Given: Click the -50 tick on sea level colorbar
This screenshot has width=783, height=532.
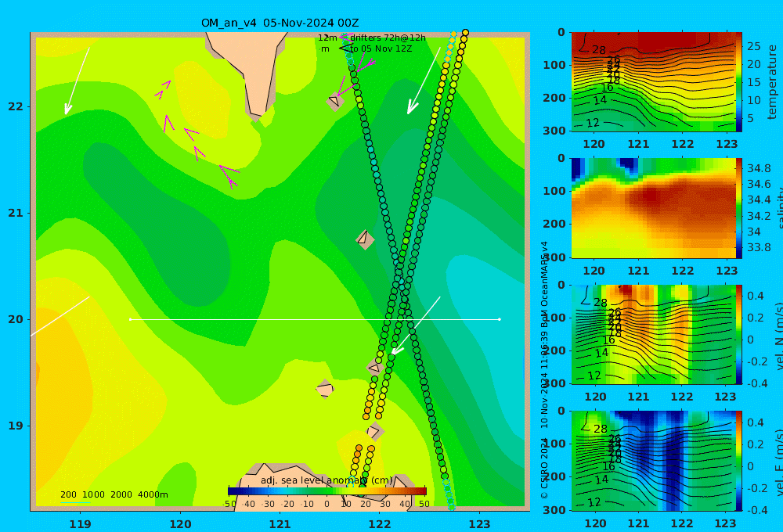Looking at the screenshot, I should click(229, 504).
